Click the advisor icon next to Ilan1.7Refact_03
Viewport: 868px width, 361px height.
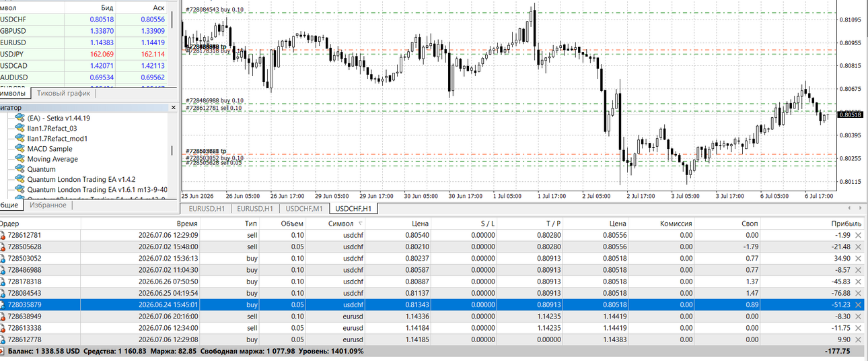click(20, 128)
